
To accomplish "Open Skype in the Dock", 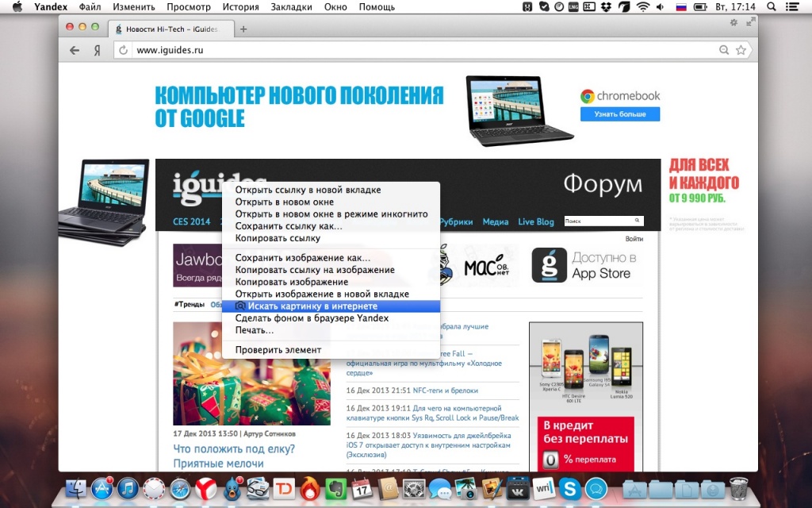I will 569,489.
